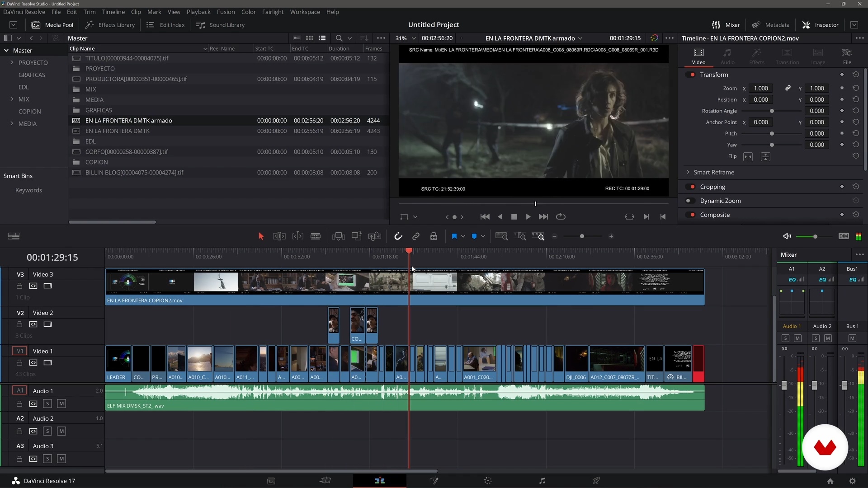Open the marker color dropdown arrow
This screenshot has width=868, height=488.
tap(483, 236)
